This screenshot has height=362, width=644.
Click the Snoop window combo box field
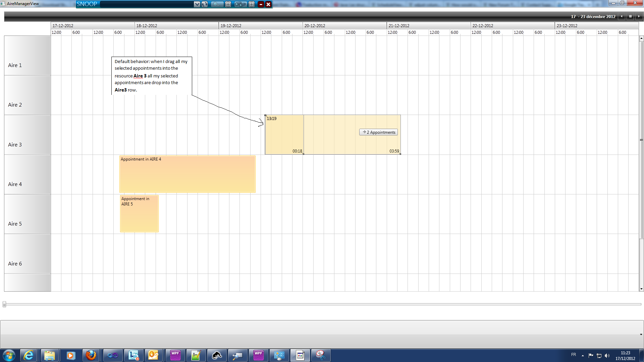[146, 4]
